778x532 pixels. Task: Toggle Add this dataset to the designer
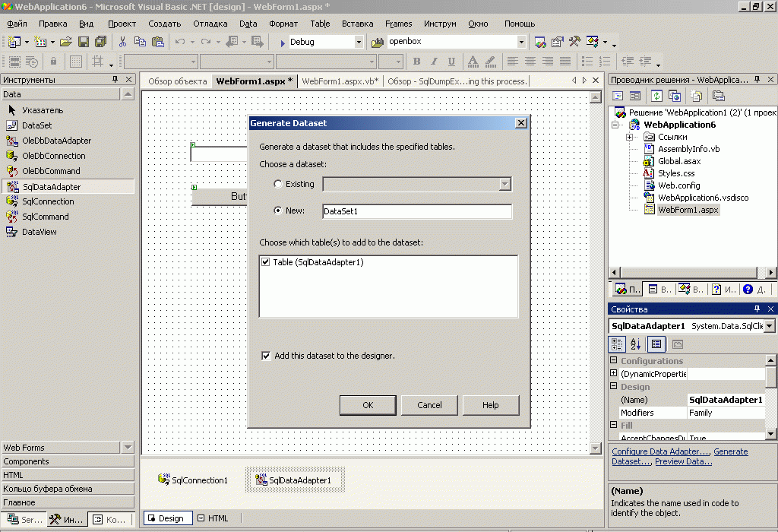tap(266, 356)
